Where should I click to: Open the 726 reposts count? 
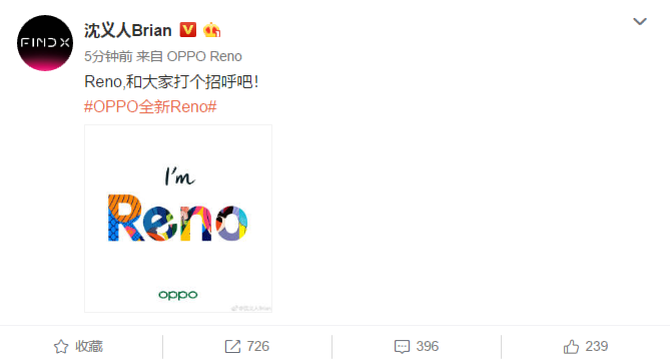tap(258, 346)
